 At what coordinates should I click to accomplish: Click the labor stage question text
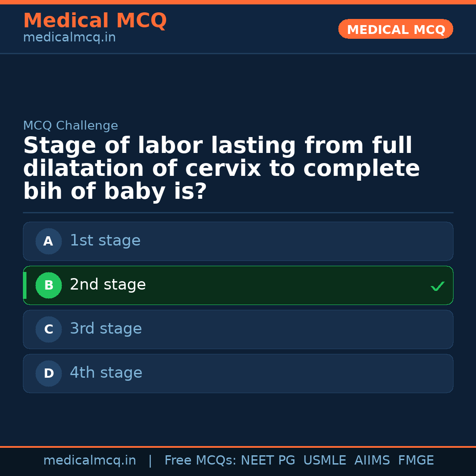coord(220,169)
